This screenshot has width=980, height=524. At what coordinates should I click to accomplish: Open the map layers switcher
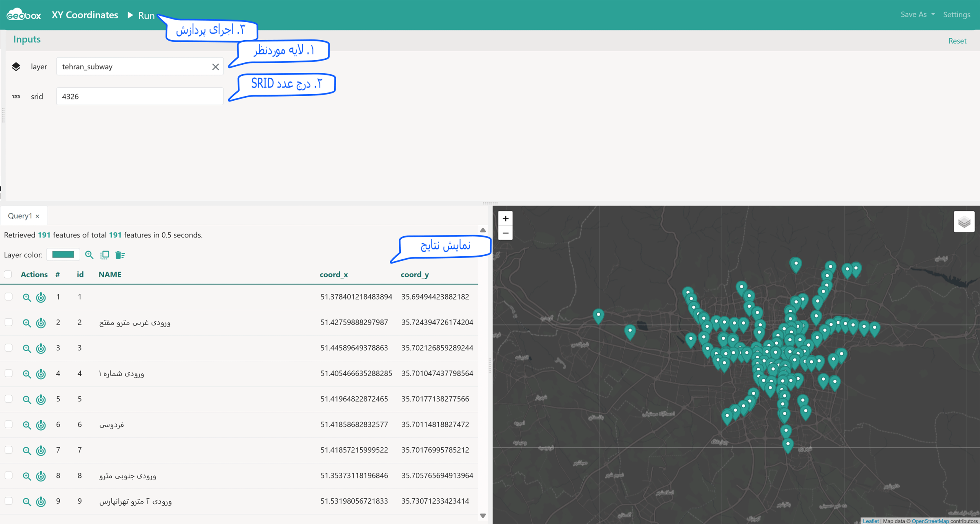click(x=964, y=222)
